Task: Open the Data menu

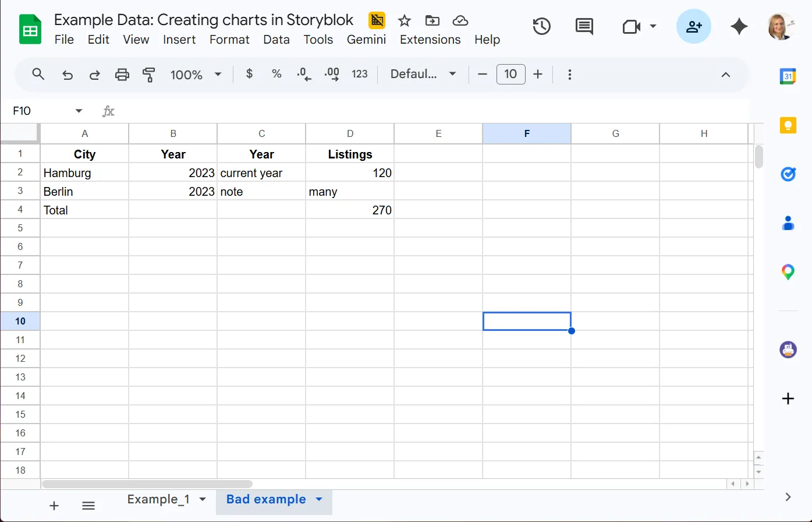Action: tap(276, 40)
